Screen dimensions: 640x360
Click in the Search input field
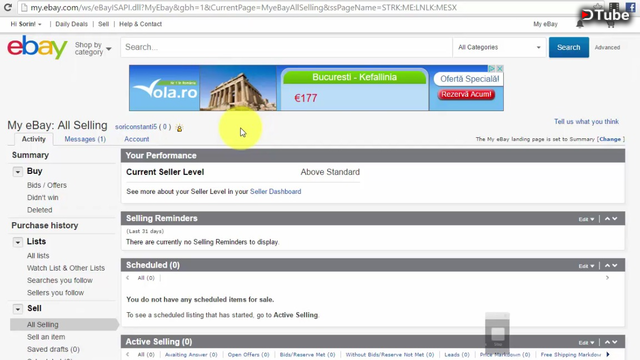pos(286,47)
